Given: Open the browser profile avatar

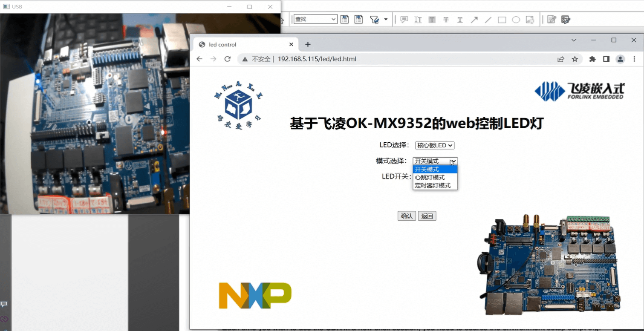Looking at the screenshot, I should [621, 59].
